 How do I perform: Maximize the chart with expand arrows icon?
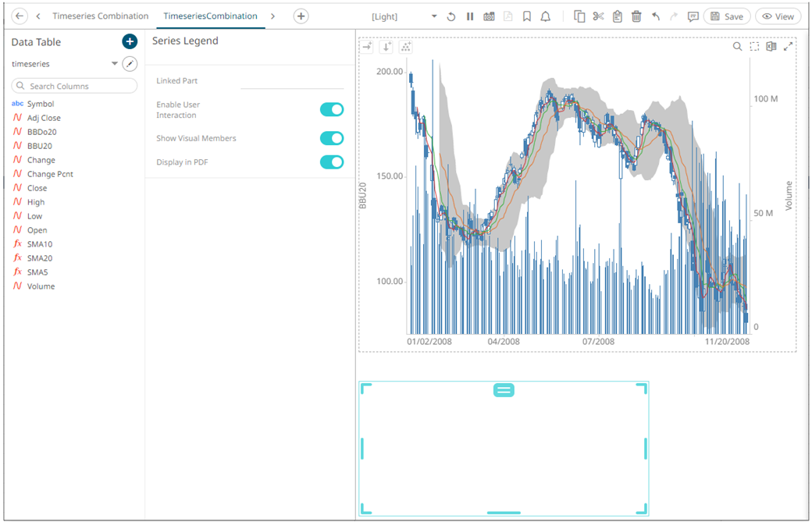point(789,47)
